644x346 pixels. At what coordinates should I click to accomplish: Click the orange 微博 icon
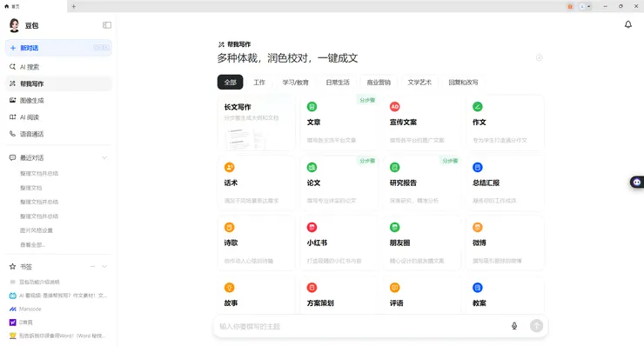(477, 227)
